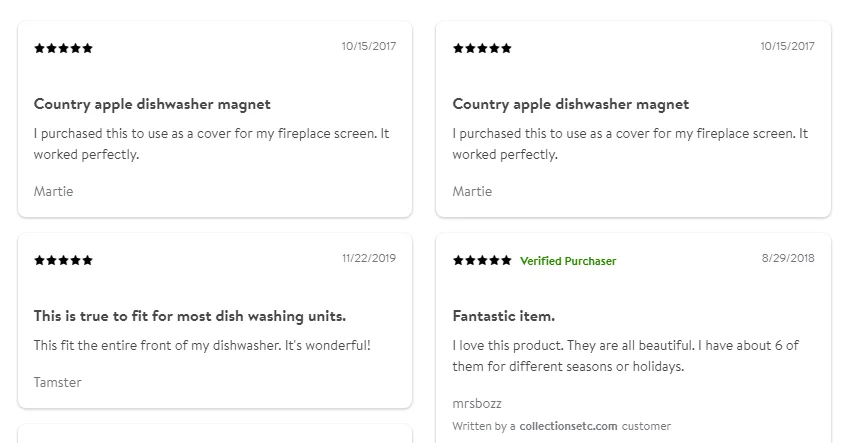Viewport: 844px width, 443px height.
Task: Click review text about seasons or holidays
Action: pos(625,356)
